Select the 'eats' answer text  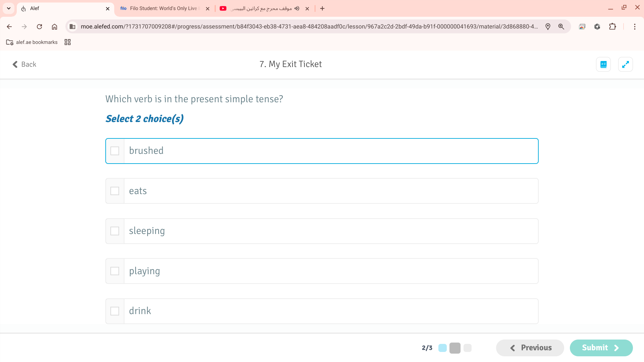(x=138, y=191)
